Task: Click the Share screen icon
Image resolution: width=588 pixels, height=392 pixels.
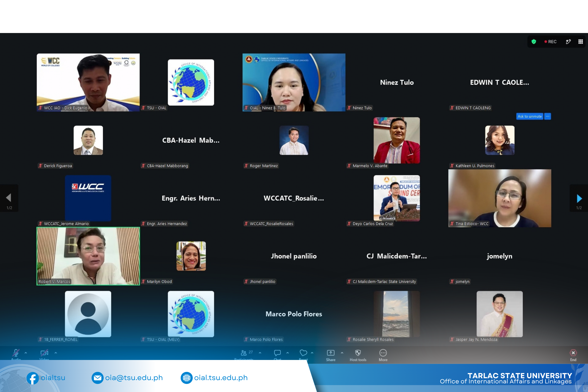Action: [x=331, y=353]
